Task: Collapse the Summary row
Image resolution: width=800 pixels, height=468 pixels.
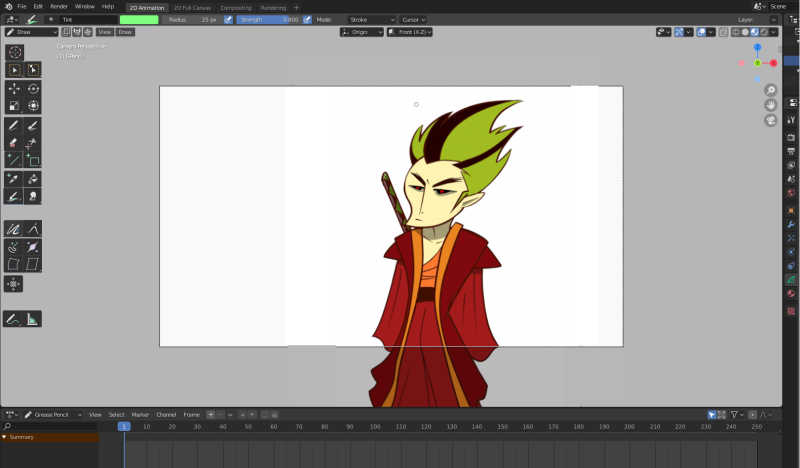Action: click(4, 437)
